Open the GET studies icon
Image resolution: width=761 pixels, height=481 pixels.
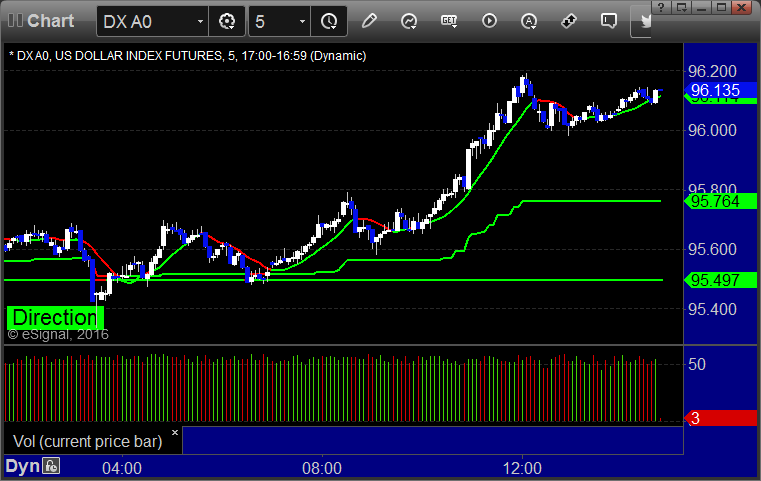(449, 21)
